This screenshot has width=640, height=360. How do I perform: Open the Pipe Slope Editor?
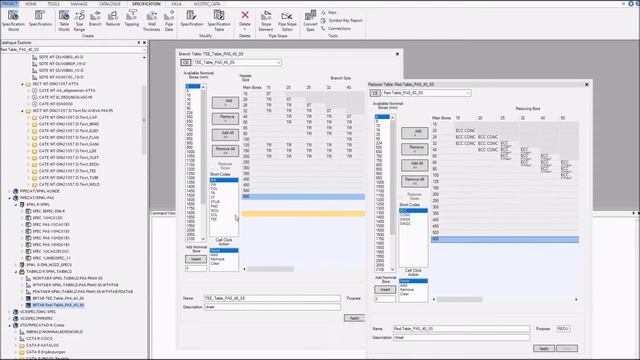(x=287, y=20)
